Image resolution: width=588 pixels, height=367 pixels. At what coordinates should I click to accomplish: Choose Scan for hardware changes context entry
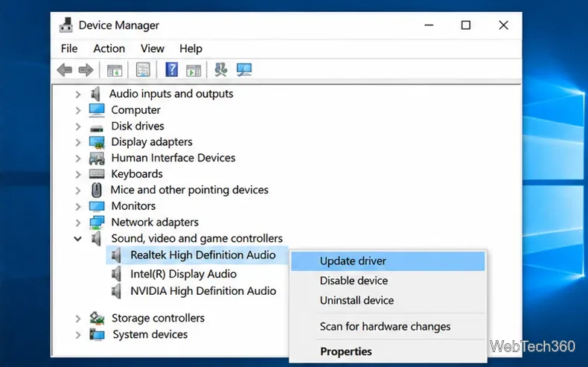pyautogui.click(x=388, y=327)
